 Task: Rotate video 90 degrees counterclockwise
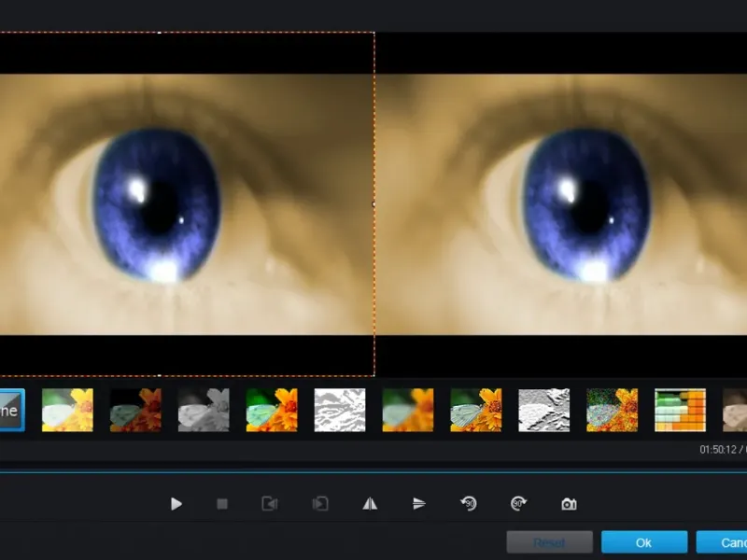[469, 504]
